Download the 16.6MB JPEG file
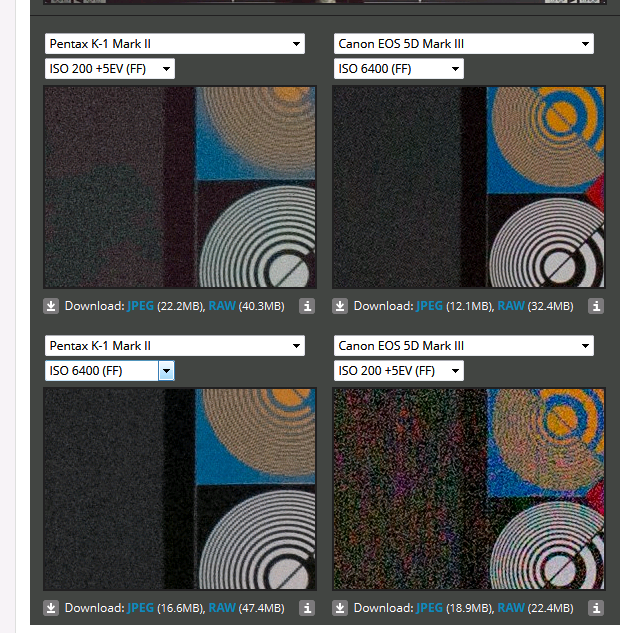633x633 pixels. click(x=140, y=608)
